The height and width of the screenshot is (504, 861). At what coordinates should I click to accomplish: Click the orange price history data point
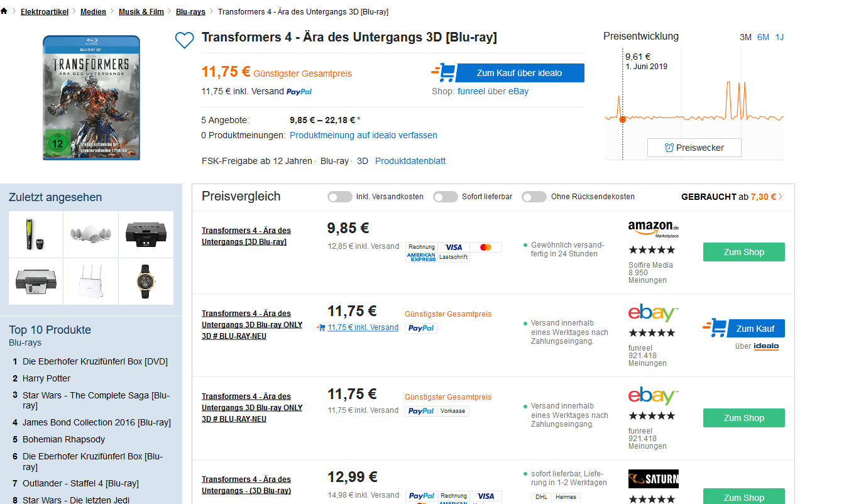click(x=623, y=119)
